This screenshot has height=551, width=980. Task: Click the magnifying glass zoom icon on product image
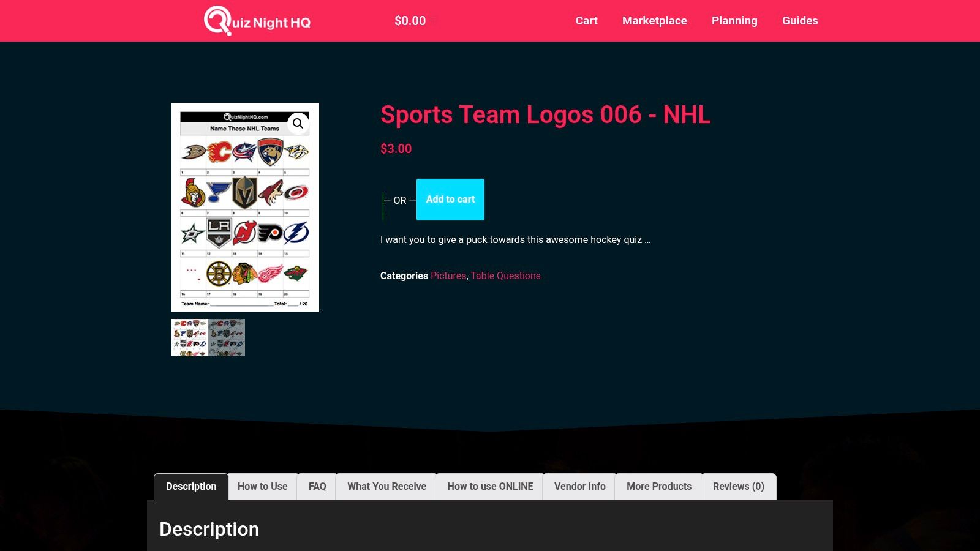pyautogui.click(x=298, y=123)
